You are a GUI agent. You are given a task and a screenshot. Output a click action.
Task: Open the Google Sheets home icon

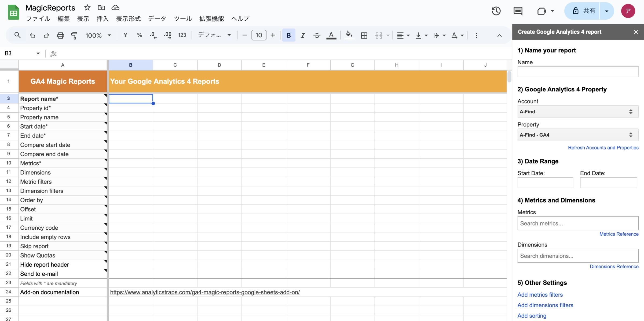click(13, 12)
